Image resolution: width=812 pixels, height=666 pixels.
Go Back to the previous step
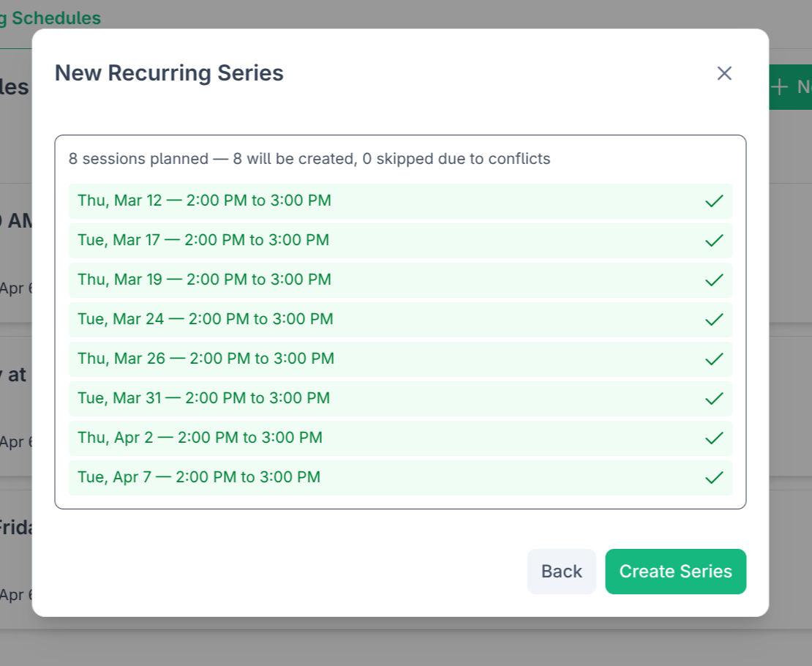[561, 571]
